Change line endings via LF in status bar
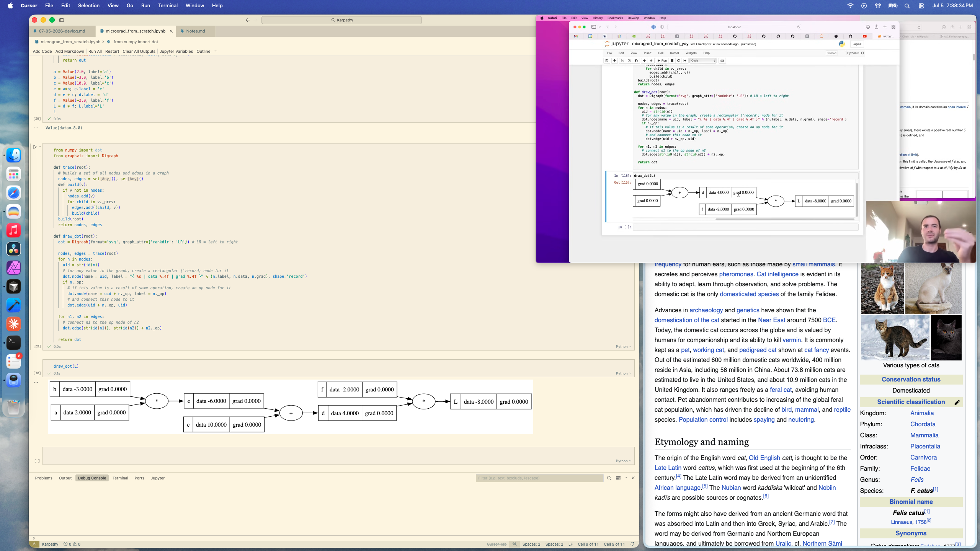 tap(570, 544)
